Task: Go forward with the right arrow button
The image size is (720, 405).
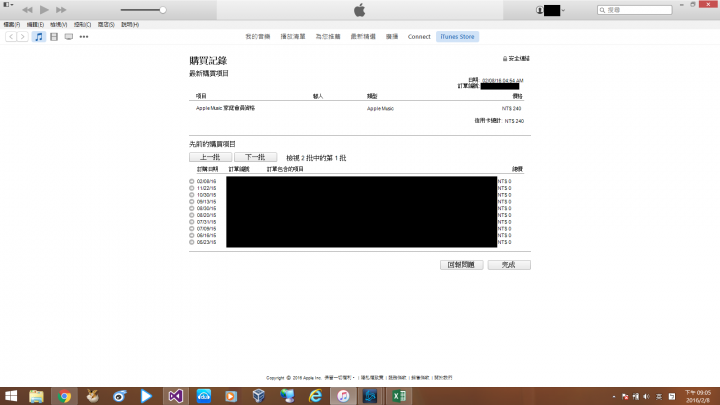Action: tap(22, 36)
